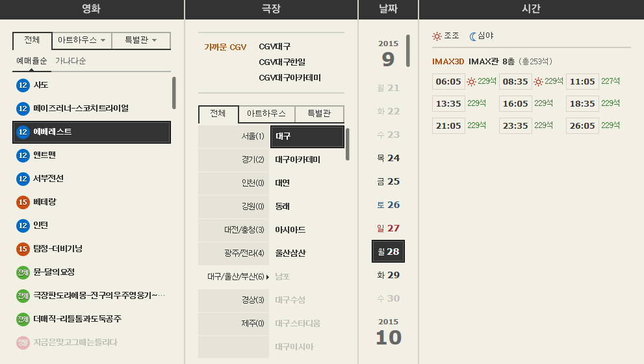
Task: Open nearby theater CGV대구
Action: pyautogui.click(x=275, y=47)
